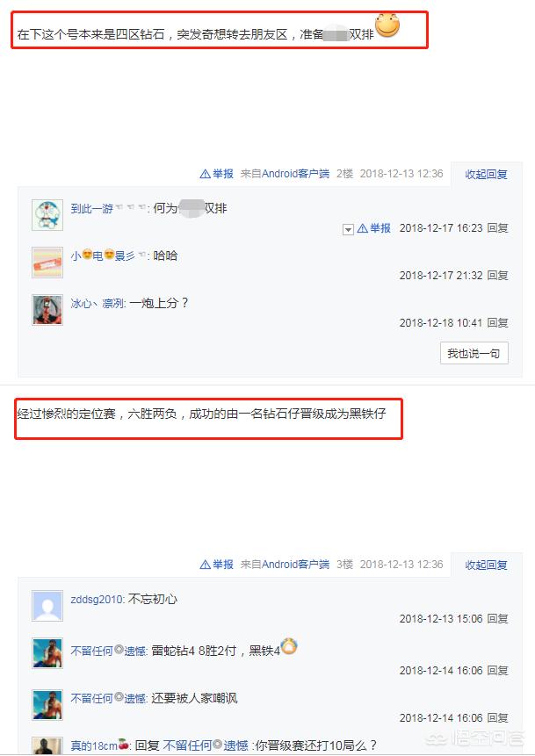Image resolution: width=535 pixels, height=756 pixels.
Task: Click the smiley emoji in the first post
Action: point(387,25)
